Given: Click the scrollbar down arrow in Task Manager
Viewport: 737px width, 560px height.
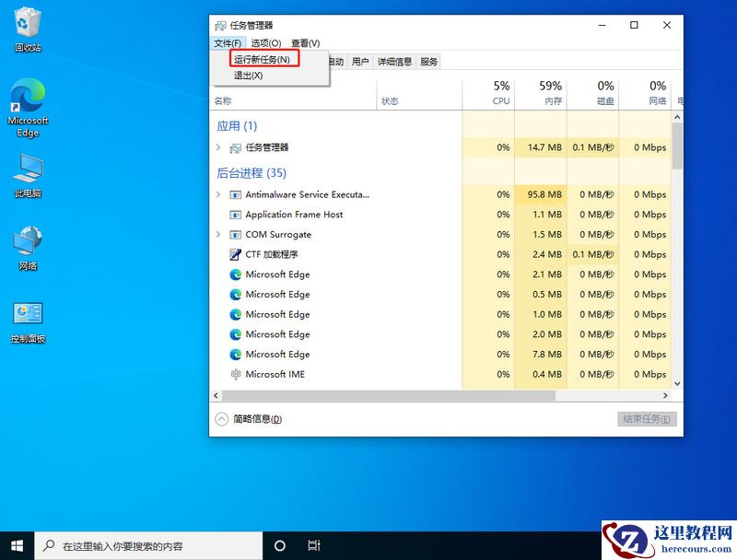Looking at the screenshot, I should coord(677,383).
